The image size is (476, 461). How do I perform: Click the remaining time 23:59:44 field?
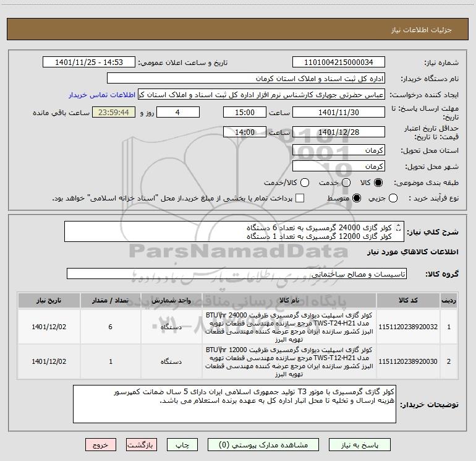click(114, 112)
